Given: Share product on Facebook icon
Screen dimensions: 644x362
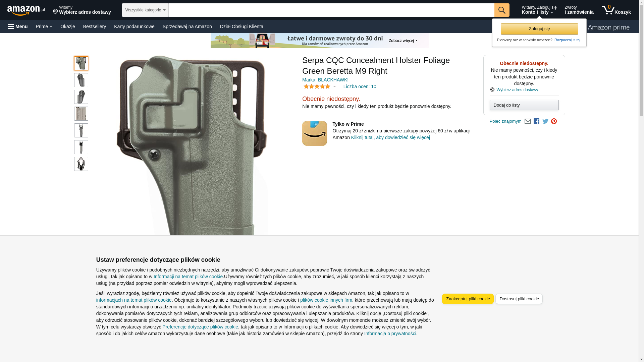Looking at the screenshot, I should pyautogui.click(x=537, y=121).
